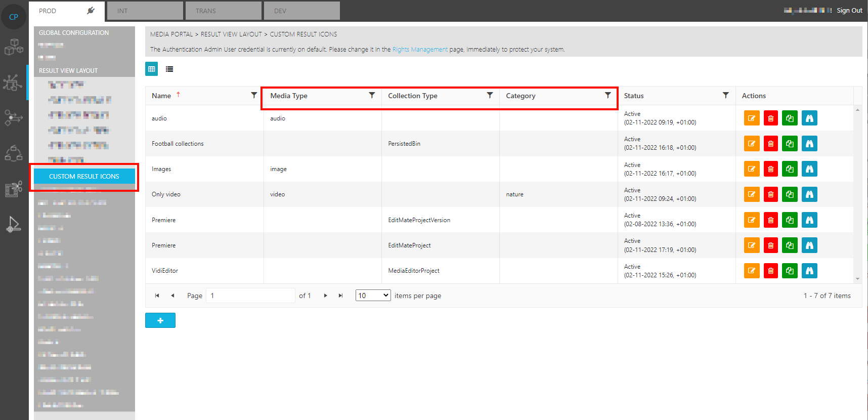Switch to grid table view

coord(152,69)
